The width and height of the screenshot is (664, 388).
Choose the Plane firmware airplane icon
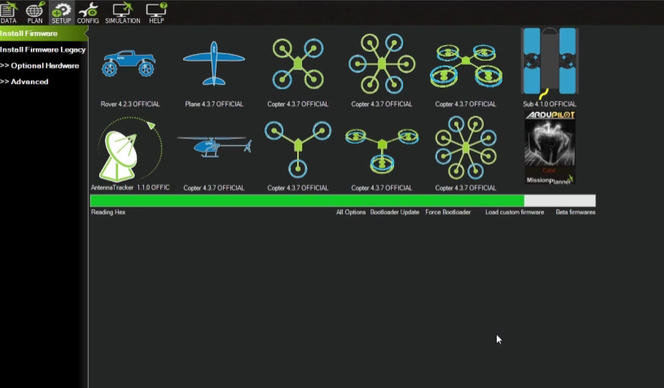tap(214, 63)
